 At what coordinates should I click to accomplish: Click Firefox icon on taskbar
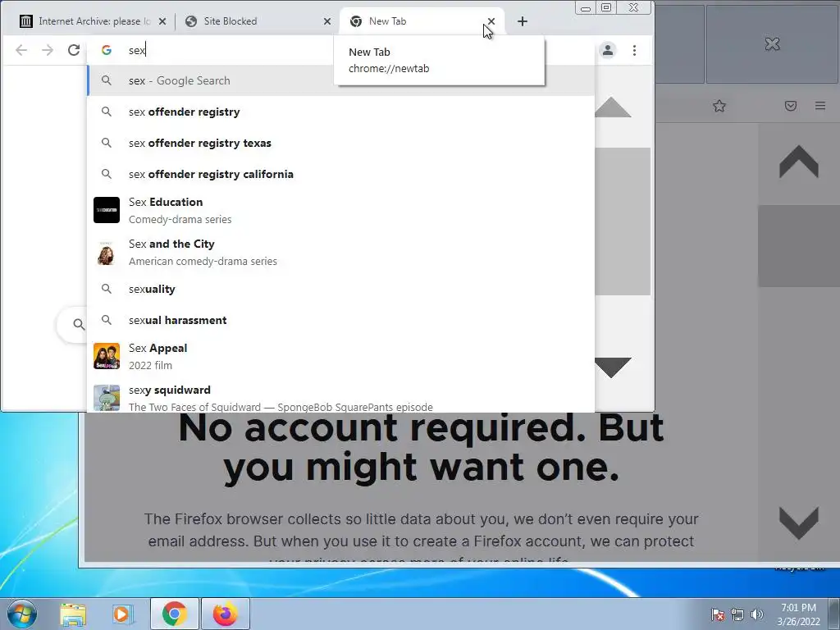point(226,614)
